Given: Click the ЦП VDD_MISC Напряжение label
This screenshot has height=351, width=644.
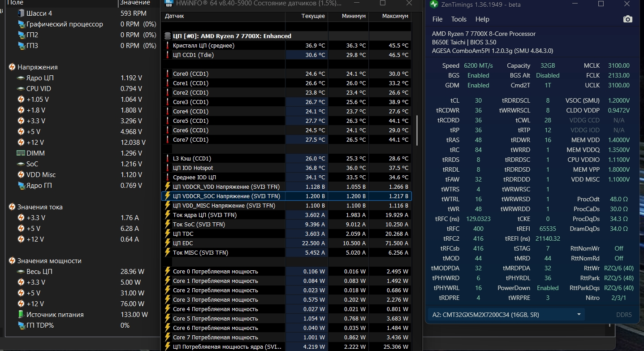Looking at the screenshot, I should (224, 205).
